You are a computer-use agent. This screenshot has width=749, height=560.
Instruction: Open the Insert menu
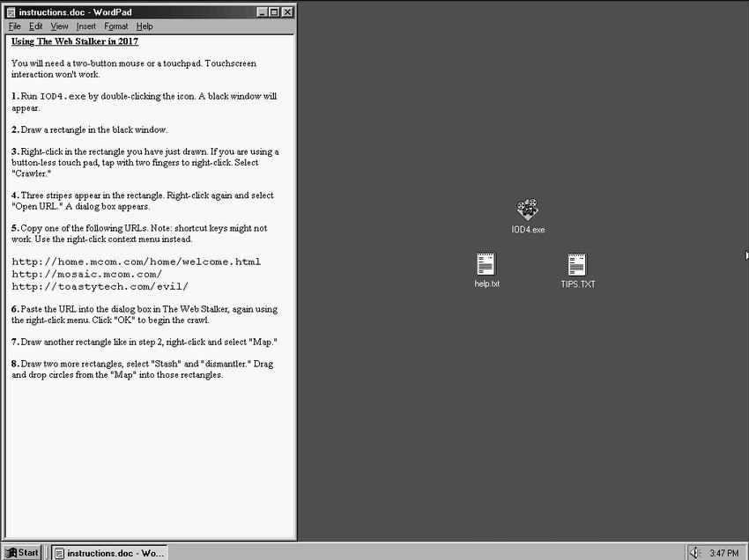click(86, 26)
